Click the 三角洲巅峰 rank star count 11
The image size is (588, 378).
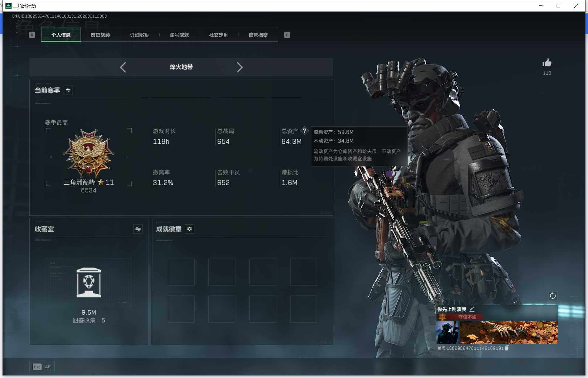110,182
